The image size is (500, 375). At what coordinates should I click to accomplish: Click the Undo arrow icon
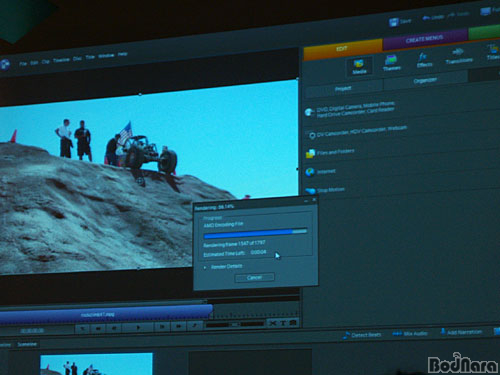click(x=426, y=18)
